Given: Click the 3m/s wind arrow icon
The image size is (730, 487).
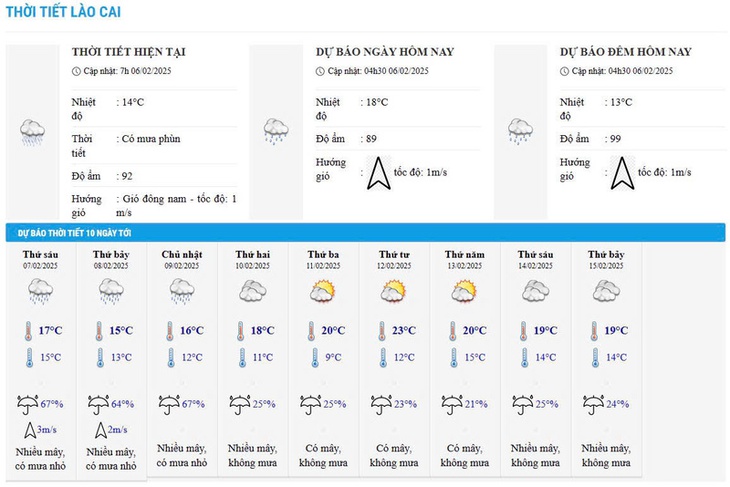Looking at the screenshot, I should point(30,430).
